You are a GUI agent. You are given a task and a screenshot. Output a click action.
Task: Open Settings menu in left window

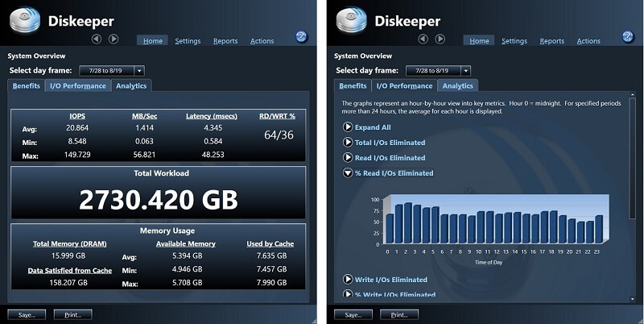(x=188, y=41)
